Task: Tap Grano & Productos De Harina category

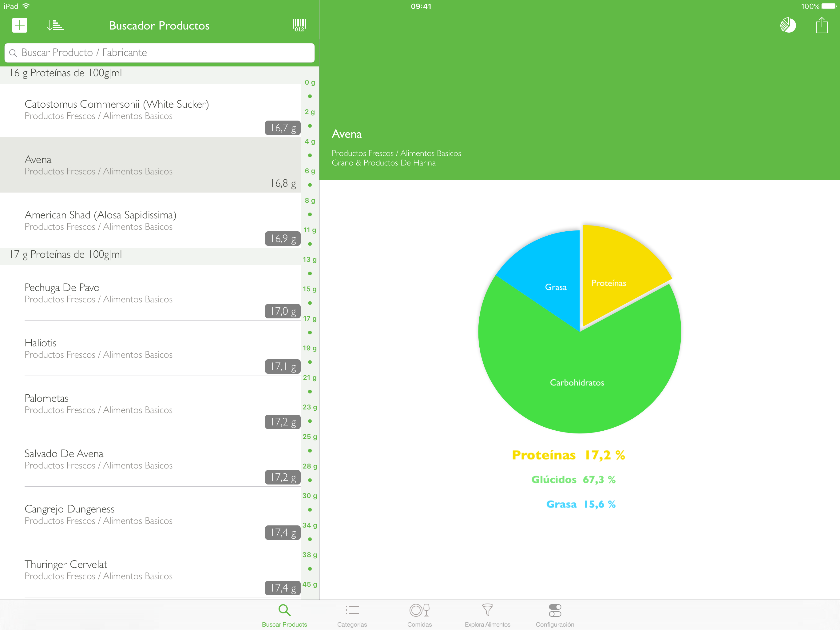Action: [383, 163]
